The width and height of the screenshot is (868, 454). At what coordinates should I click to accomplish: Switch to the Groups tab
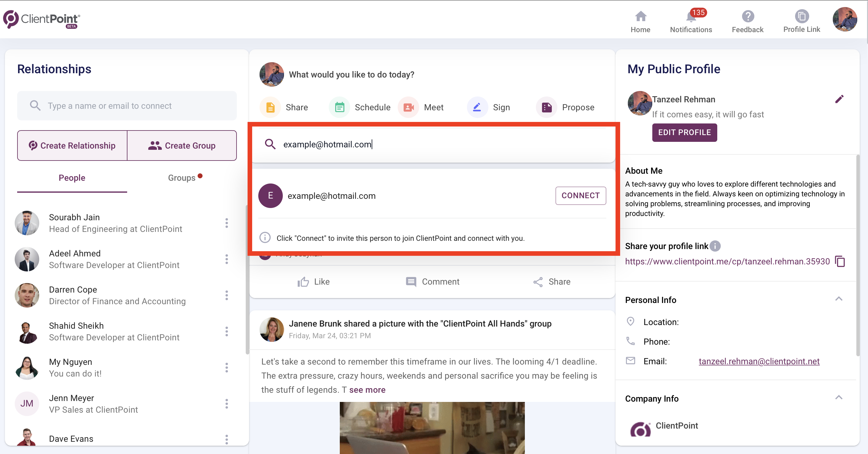pos(182,178)
